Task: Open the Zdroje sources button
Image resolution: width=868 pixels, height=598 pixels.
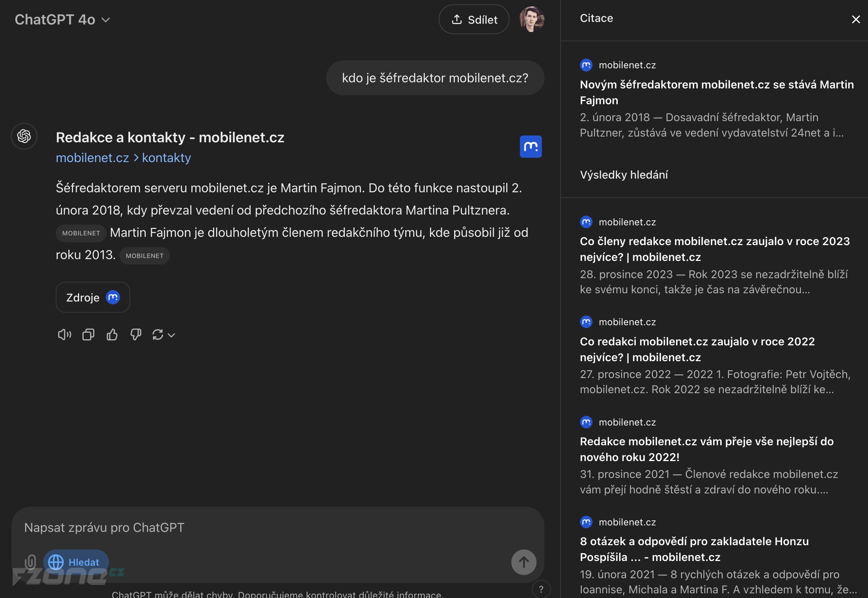Action: pyautogui.click(x=93, y=297)
